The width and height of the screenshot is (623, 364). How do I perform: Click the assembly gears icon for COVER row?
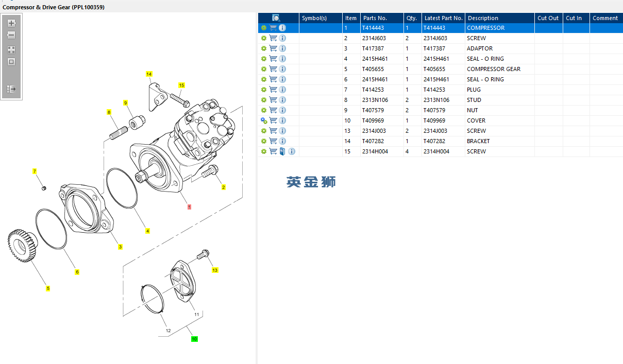tap(264, 120)
